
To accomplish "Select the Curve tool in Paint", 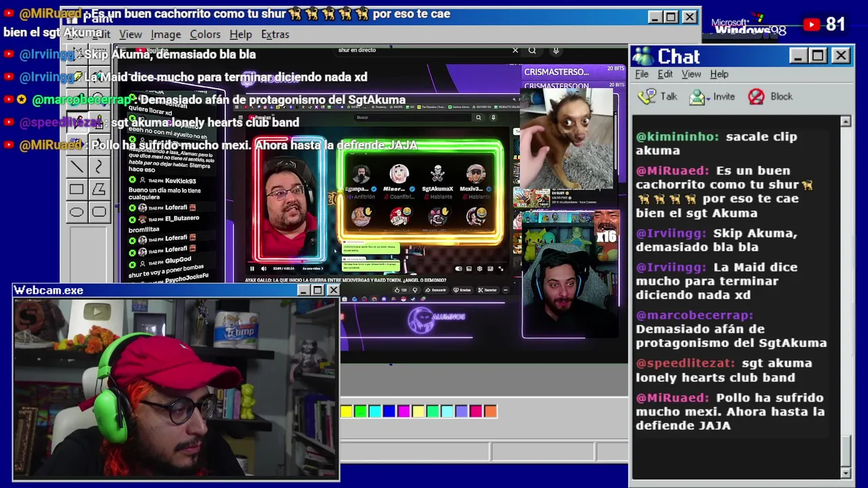I will [99, 167].
